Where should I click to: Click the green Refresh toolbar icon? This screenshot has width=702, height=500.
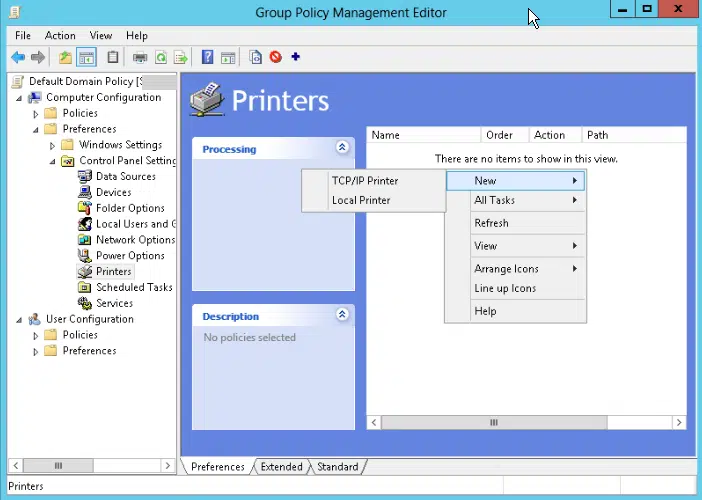pos(161,57)
